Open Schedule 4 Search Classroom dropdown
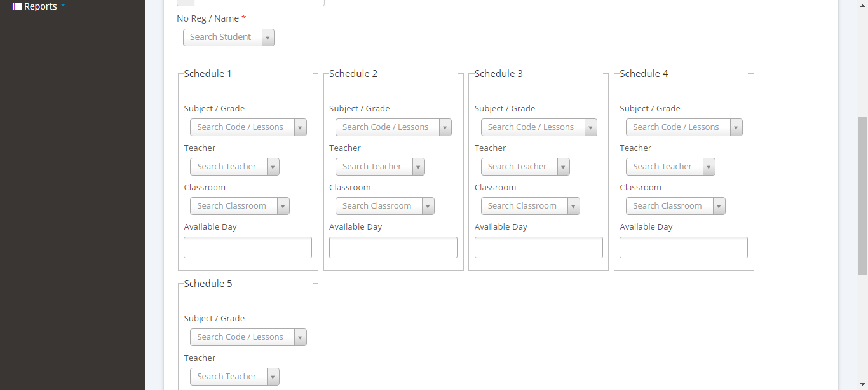868x390 pixels. [x=675, y=206]
